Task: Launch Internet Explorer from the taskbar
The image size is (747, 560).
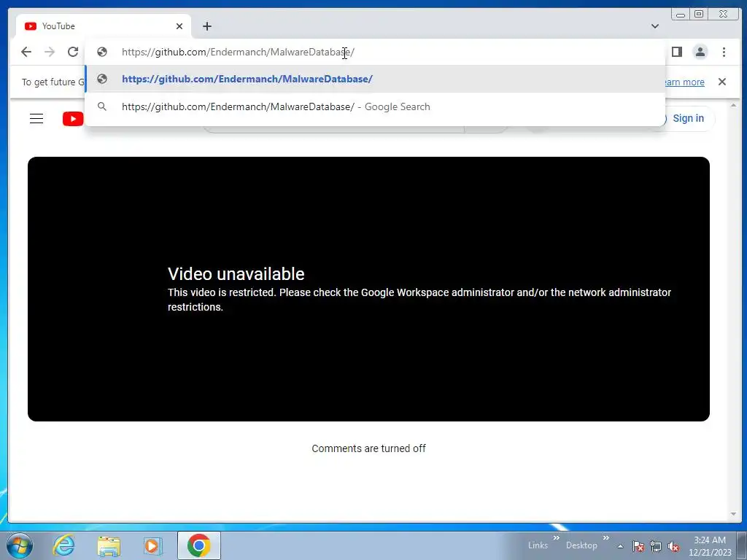Action: pos(63,545)
